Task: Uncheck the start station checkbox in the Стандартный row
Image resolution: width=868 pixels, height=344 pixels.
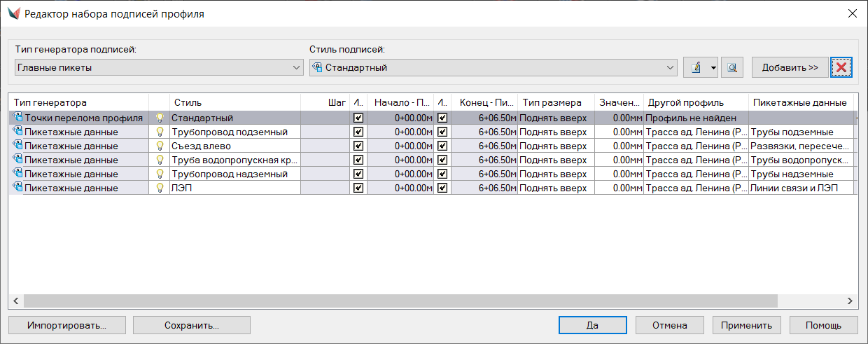Action: [358, 118]
